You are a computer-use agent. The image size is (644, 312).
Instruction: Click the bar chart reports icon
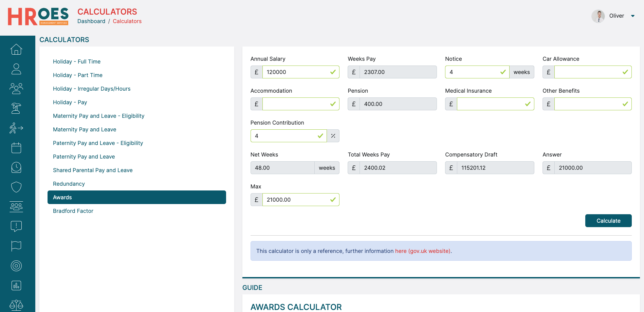click(16, 286)
